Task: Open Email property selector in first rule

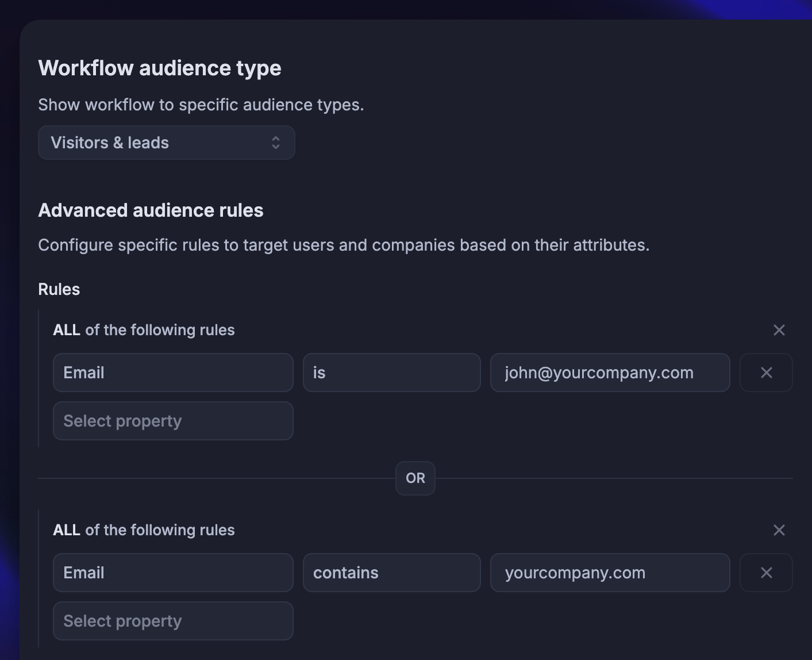Action: click(173, 373)
